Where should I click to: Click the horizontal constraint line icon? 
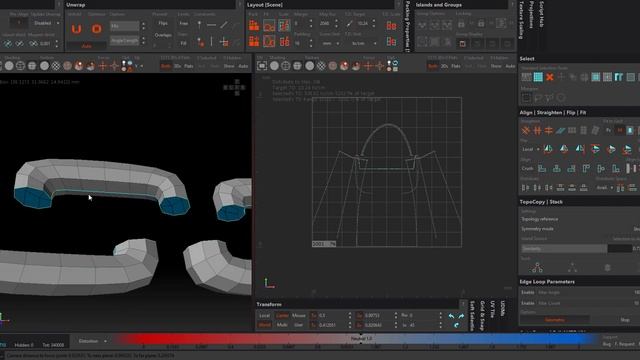[x=211, y=25]
